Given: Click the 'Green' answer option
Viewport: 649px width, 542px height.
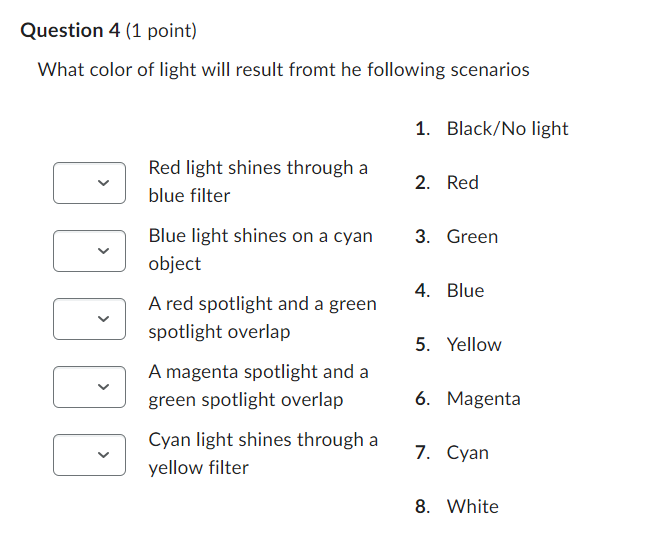Looking at the screenshot, I should [x=472, y=236].
